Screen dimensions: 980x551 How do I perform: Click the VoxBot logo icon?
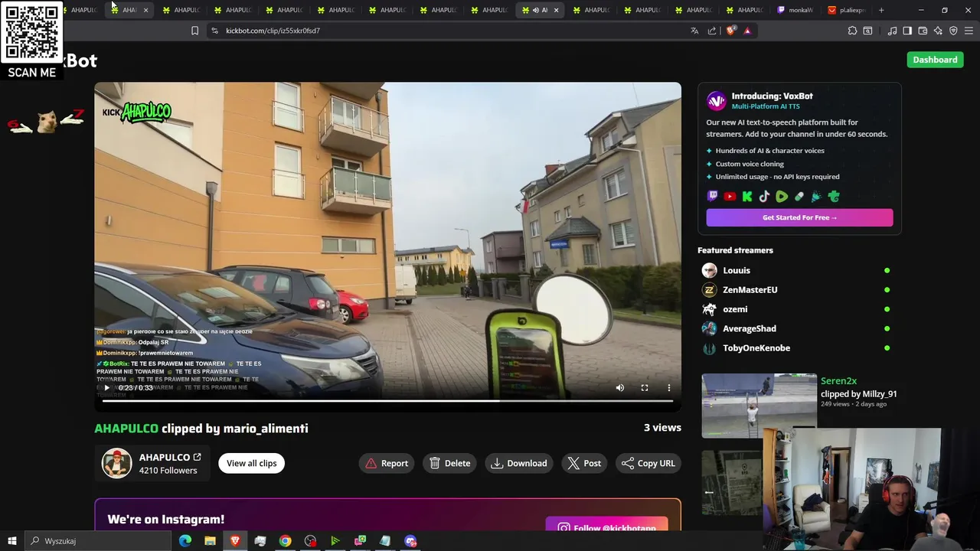[x=716, y=100]
